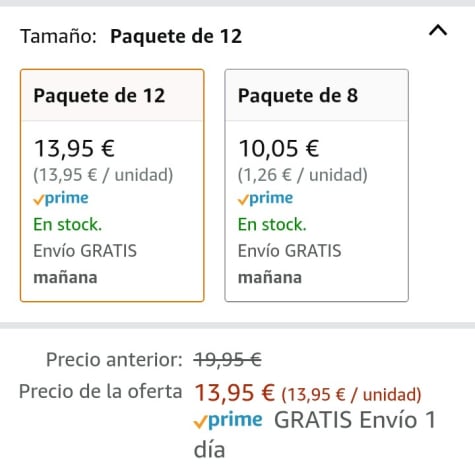Image resolution: width=475 pixels, height=468 pixels.
Task: Click the 13,95 € price in Paquete de 12
Action: (75, 148)
